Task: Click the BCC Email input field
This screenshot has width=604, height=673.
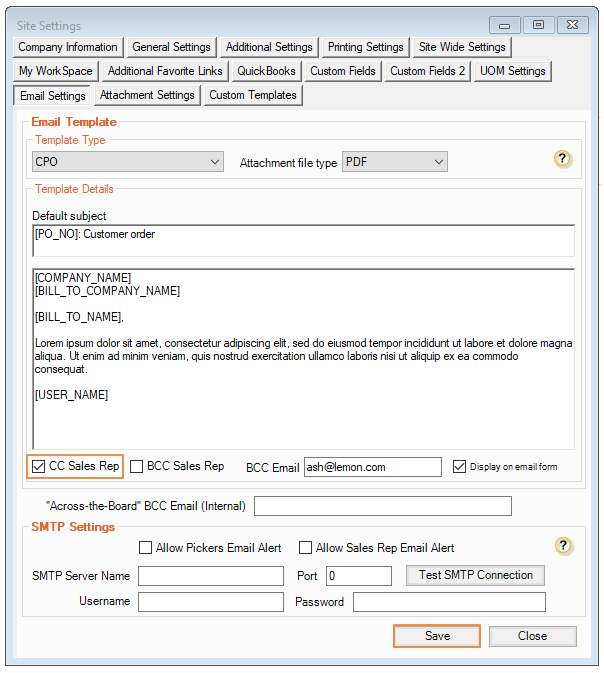Action: coord(372,467)
